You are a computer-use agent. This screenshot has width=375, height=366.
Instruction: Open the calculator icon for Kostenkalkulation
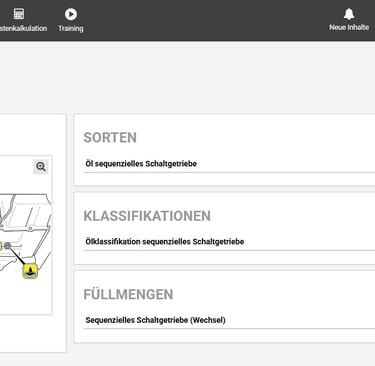19,14
